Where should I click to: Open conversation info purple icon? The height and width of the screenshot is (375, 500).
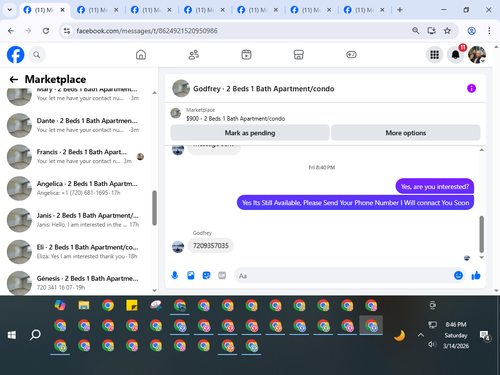pos(471,88)
